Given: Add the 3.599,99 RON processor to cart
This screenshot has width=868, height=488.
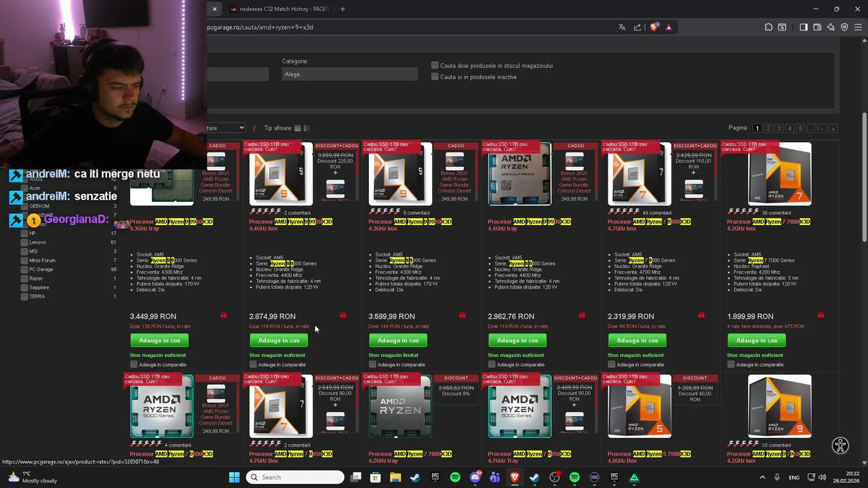Looking at the screenshot, I should (x=398, y=340).
